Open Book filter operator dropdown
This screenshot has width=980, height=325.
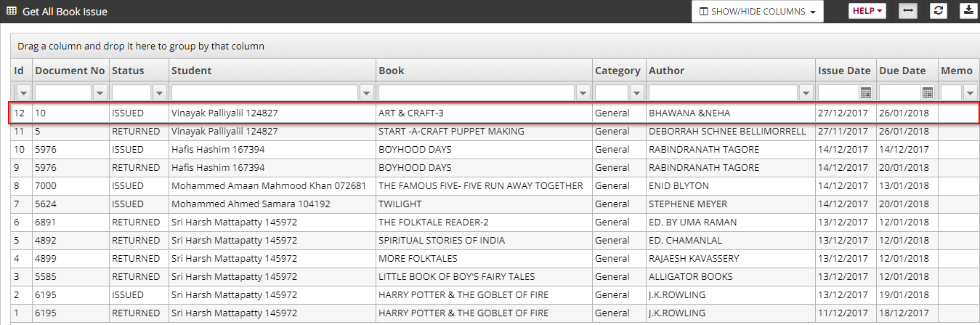583,93
